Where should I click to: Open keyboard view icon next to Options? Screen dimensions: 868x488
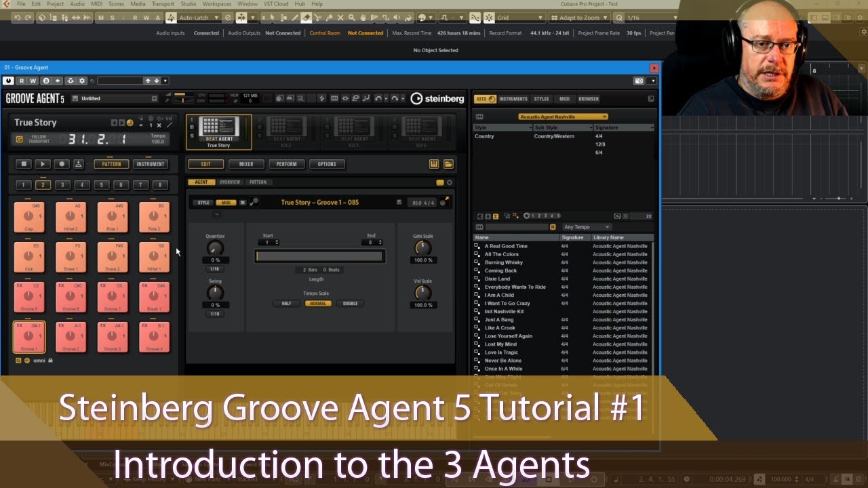coord(434,164)
